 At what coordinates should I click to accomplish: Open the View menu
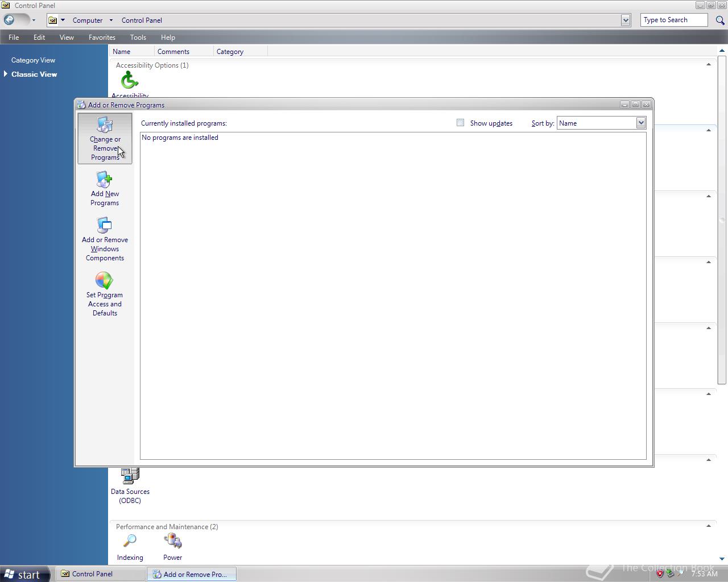[67, 37]
